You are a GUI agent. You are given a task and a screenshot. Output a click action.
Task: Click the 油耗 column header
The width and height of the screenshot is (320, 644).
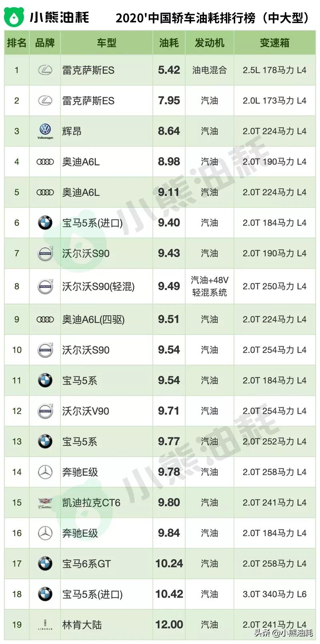point(169,43)
